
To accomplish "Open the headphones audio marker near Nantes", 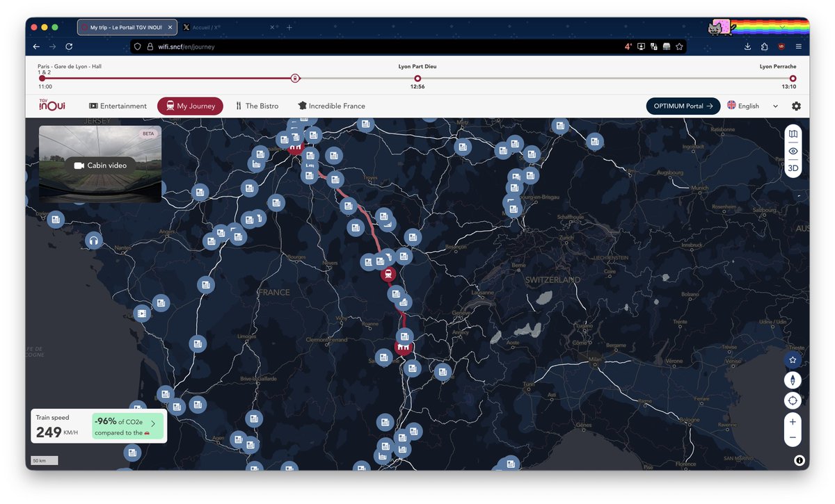I will [94, 241].
